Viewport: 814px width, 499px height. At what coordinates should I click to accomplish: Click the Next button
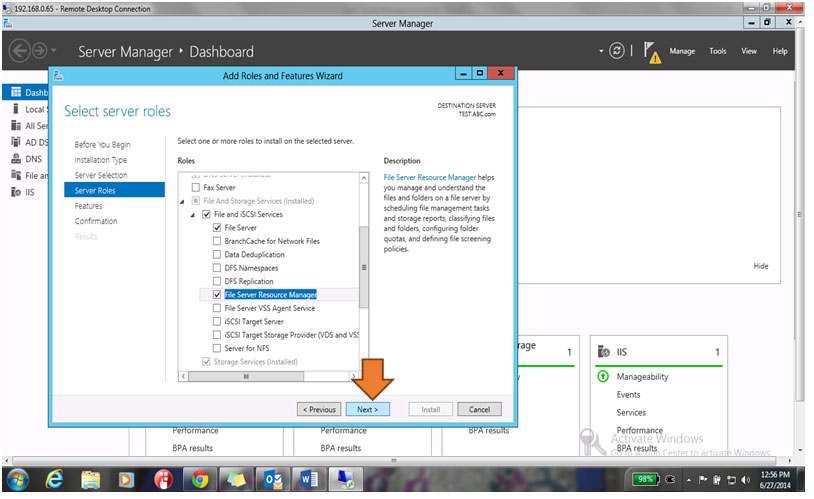pyautogui.click(x=368, y=409)
